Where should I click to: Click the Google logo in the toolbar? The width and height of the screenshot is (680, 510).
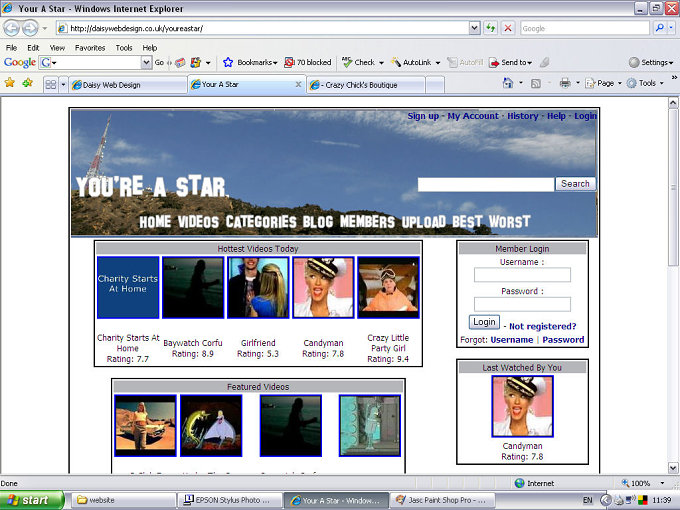tap(20, 62)
